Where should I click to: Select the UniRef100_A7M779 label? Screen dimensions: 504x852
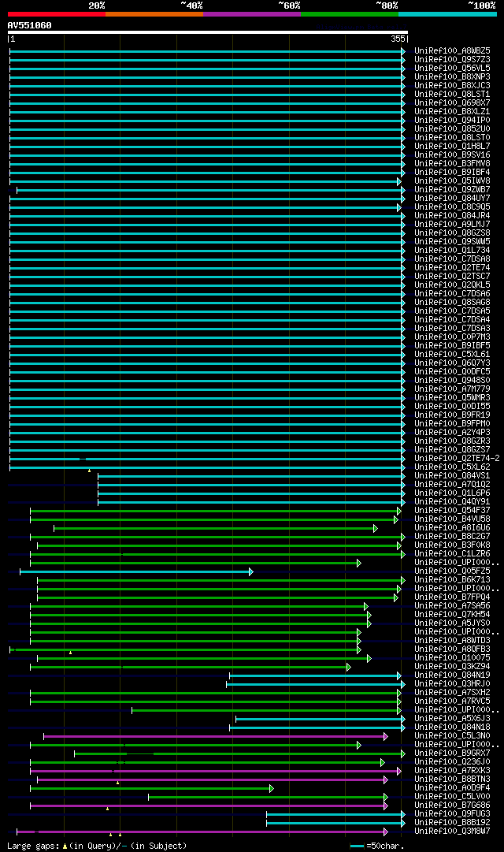click(x=452, y=389)
